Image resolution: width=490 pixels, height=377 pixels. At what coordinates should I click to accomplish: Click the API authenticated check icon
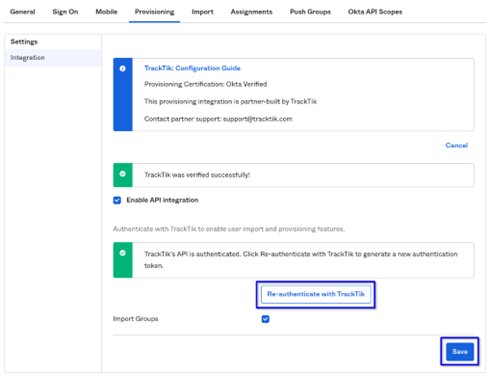[x=123, y=253]
